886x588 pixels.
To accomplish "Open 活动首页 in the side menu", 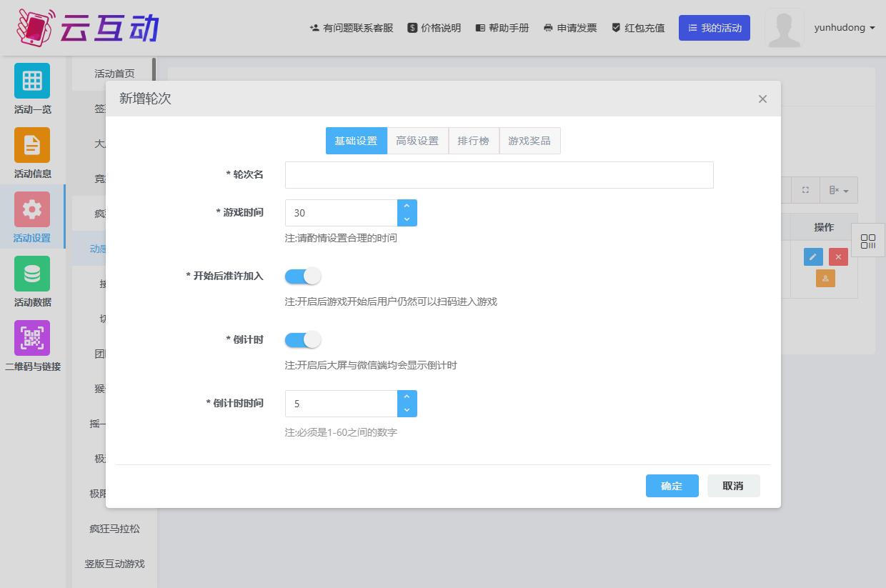I will (x=114, y=74).
